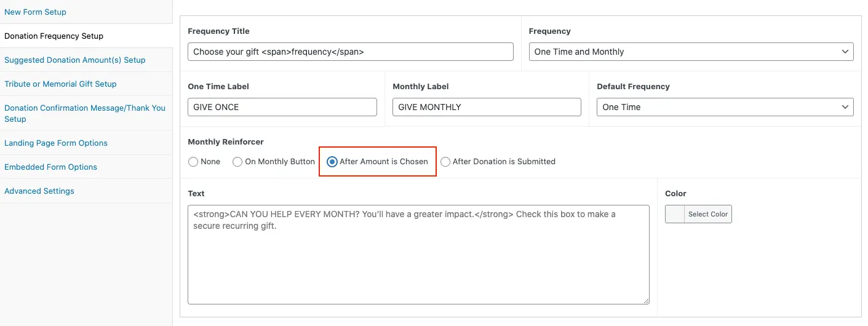Screen dimensions: 868x326
Task: Go to Advanced Settings tab
Action: pyautogui.click(x=39, y=191)
